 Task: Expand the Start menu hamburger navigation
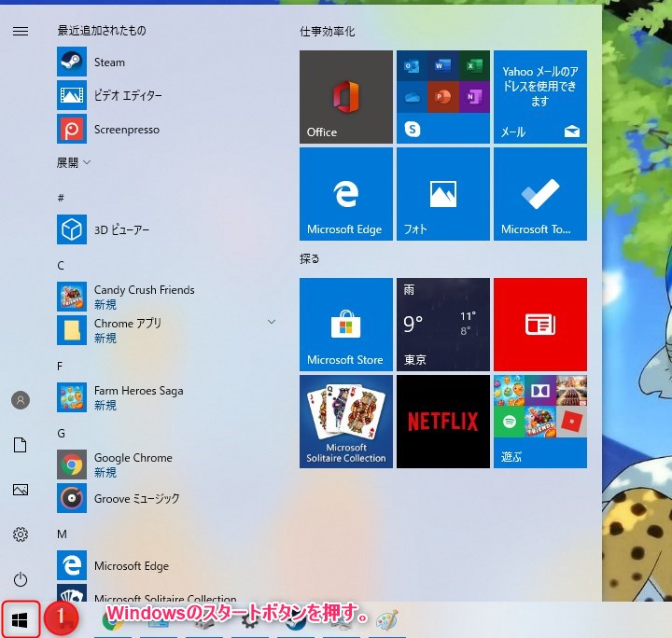[21, 32]
